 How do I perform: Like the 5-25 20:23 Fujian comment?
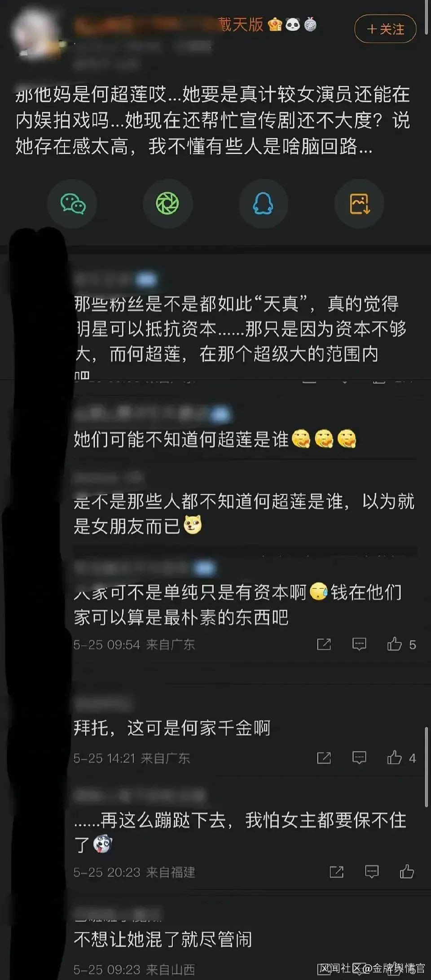click(407, 871)
